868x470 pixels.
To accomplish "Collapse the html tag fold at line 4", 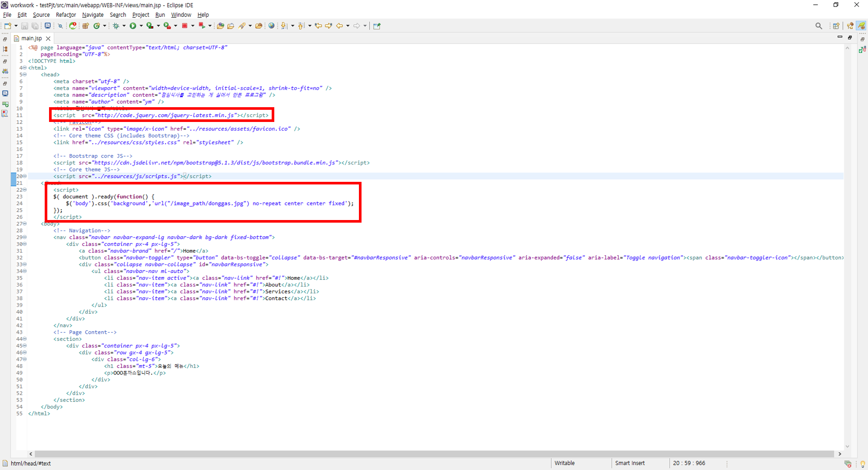I will [25, 68].
